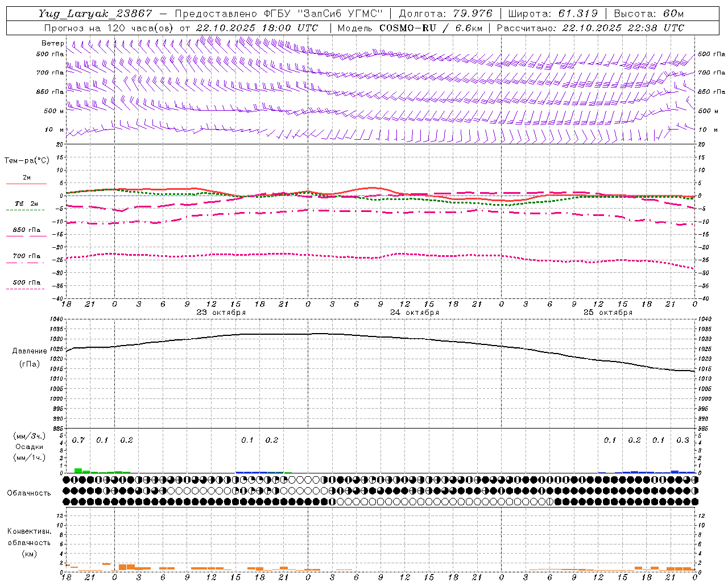728x582 pixels.
Task: Click the "Прогноз на 120 часа(ов)" text
Action: point(109,28)
